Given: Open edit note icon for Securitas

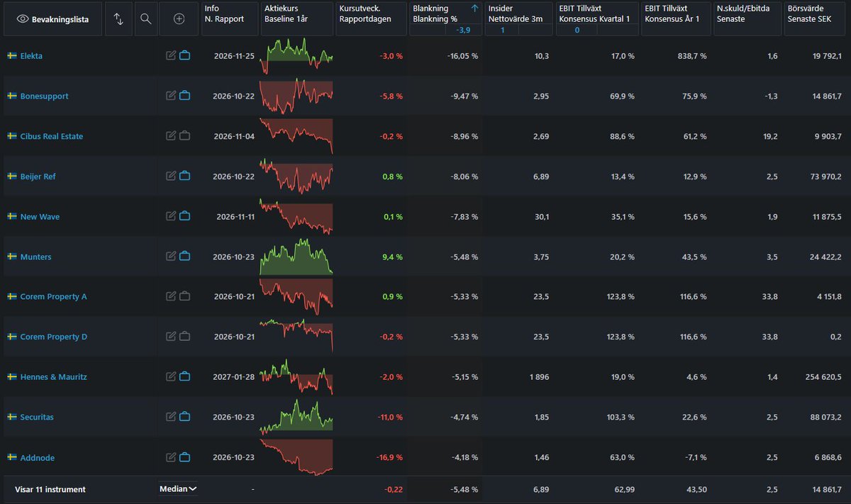Looking at the screenshot, I should coord(171,417).
